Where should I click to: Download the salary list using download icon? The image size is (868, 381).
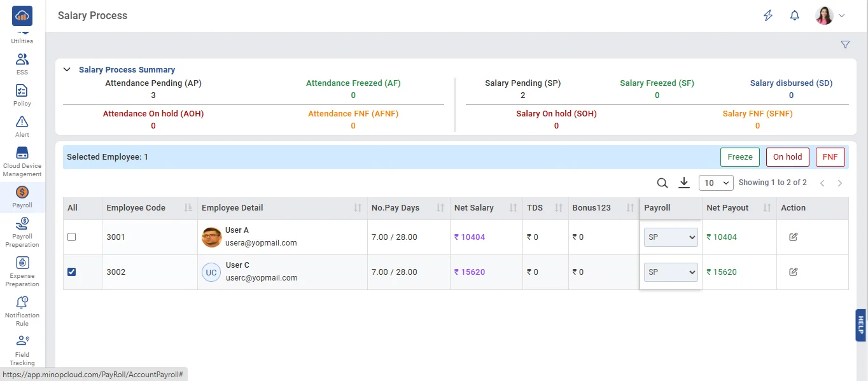[x=684, y=183]
